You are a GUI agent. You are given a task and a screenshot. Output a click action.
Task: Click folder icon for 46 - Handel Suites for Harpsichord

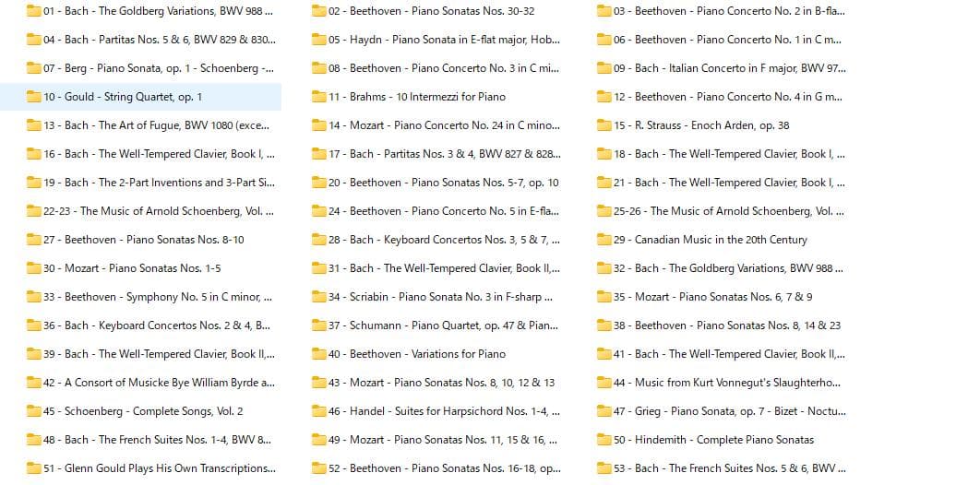[x=319, y=411]
